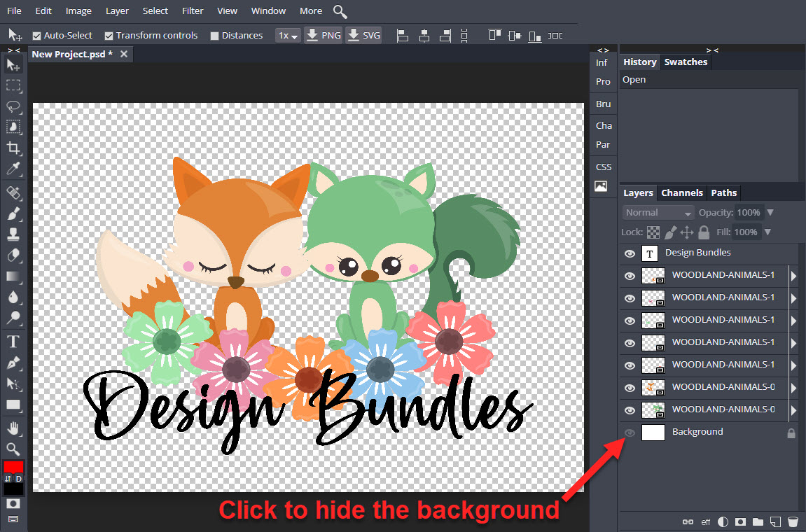806x532 pixels.
Task: Toggle lock image pixels brush icon
Action: [670, 232]
